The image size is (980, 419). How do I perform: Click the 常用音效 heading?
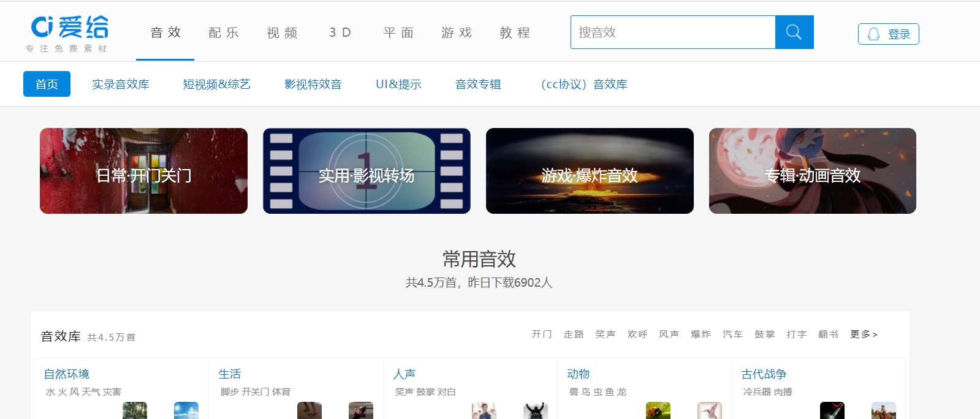479,259
